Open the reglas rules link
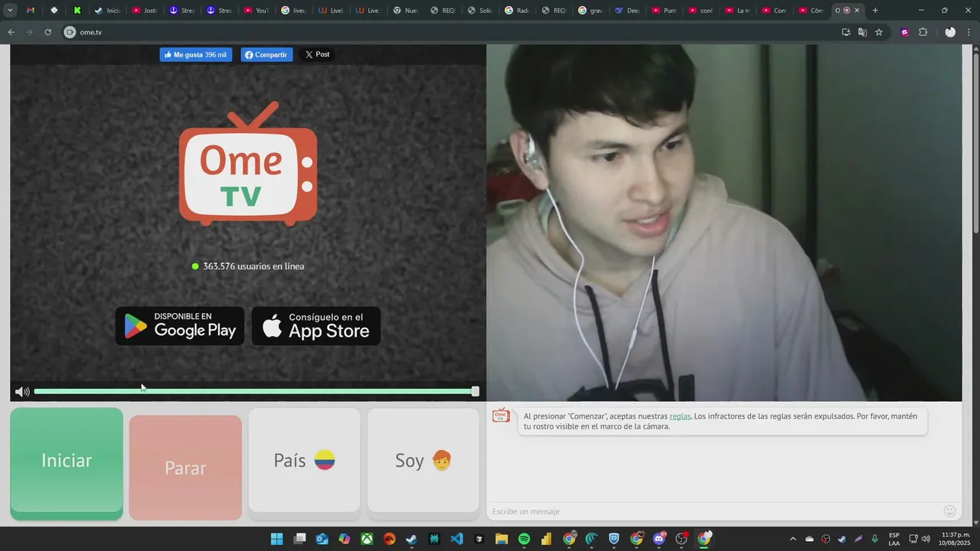The width and height of the screenshot is (980, 551). pyautogui.click(x=680, y=416)
